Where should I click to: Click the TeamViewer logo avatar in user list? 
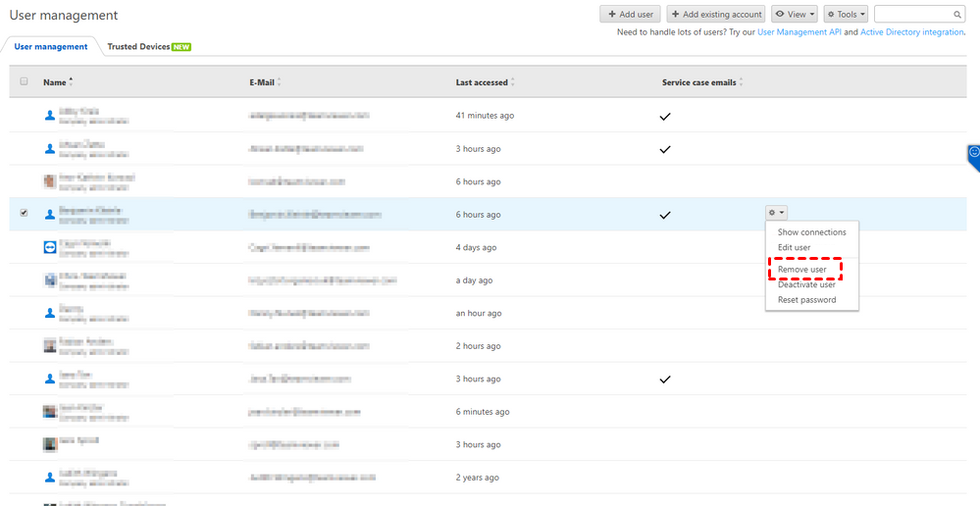click(50, 248)
